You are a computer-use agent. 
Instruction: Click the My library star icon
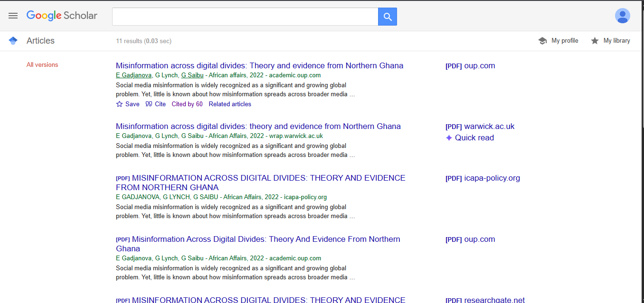[595, 41]
